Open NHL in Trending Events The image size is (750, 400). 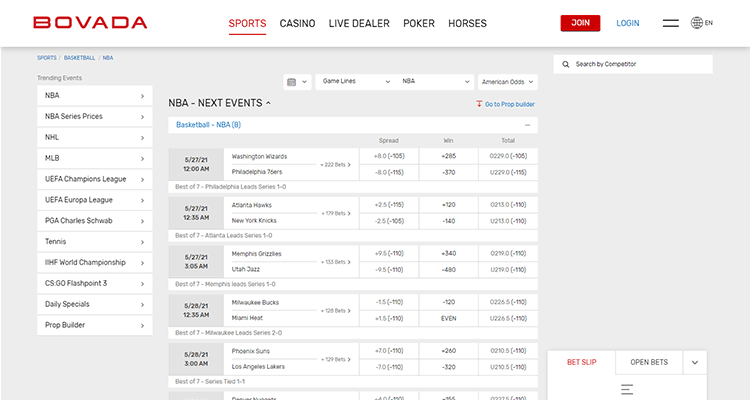tap(95, 137)
